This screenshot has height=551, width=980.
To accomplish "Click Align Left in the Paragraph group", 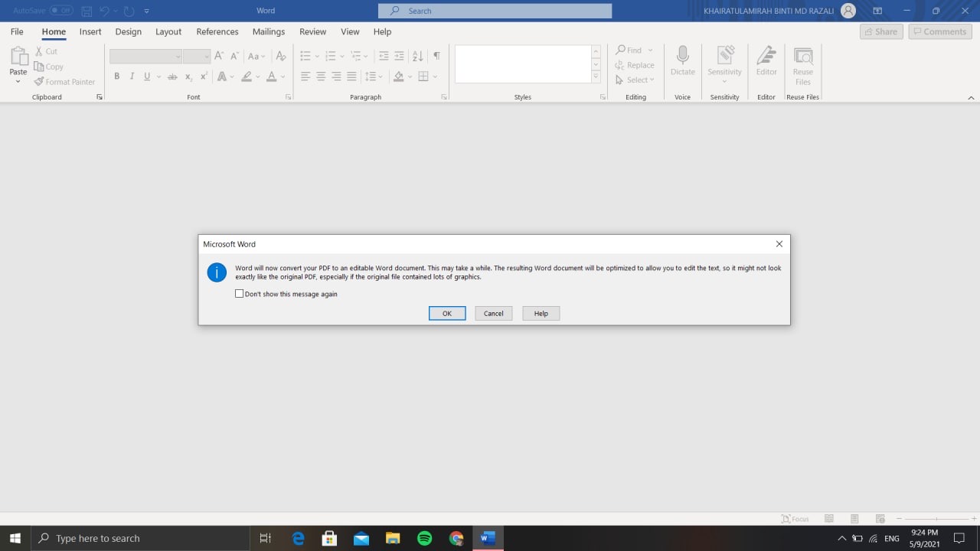I will pos(305,77).
